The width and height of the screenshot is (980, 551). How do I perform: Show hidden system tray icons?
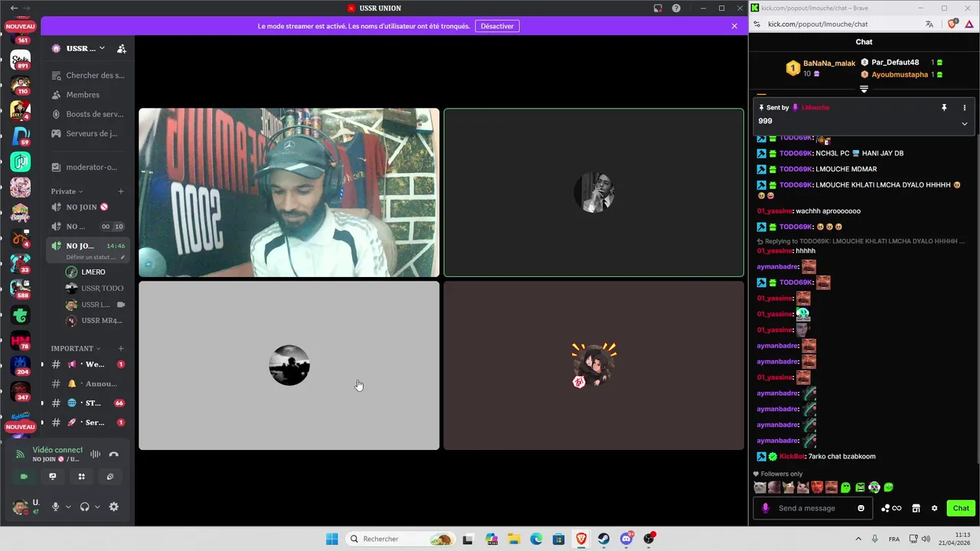(857, 539)
